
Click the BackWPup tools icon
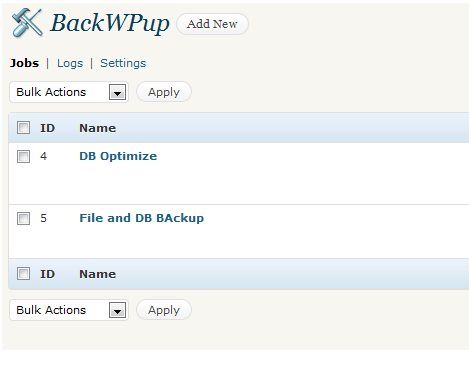[27, 23]
